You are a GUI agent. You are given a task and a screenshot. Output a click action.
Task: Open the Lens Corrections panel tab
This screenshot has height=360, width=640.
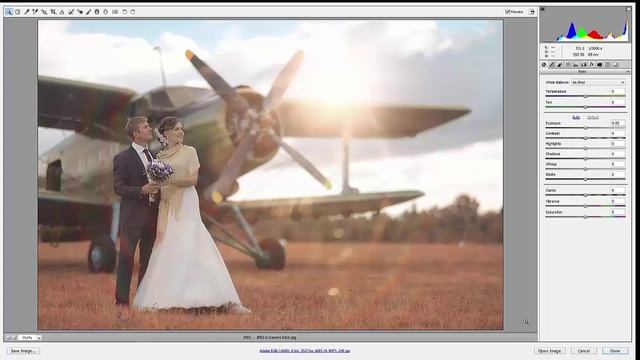[584, 64]
